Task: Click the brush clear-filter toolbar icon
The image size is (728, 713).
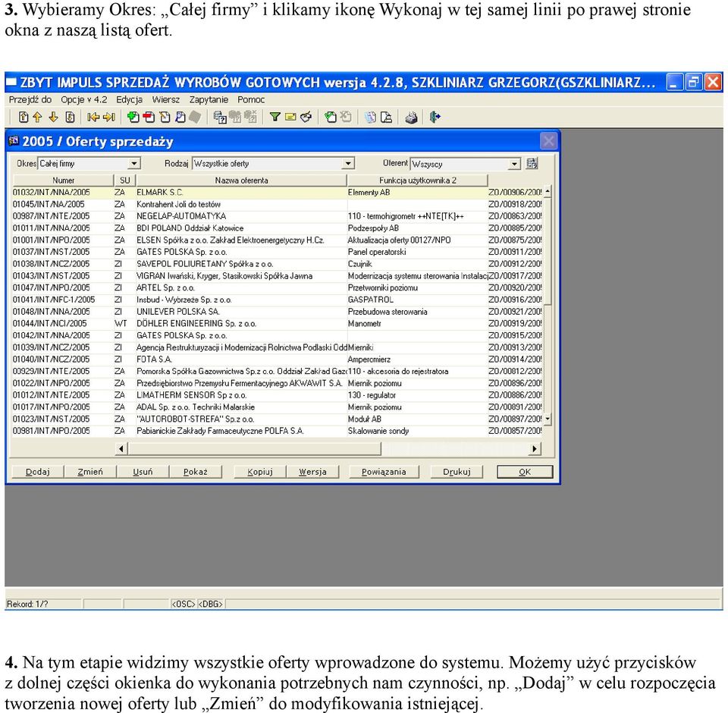Action: point(306,117)
